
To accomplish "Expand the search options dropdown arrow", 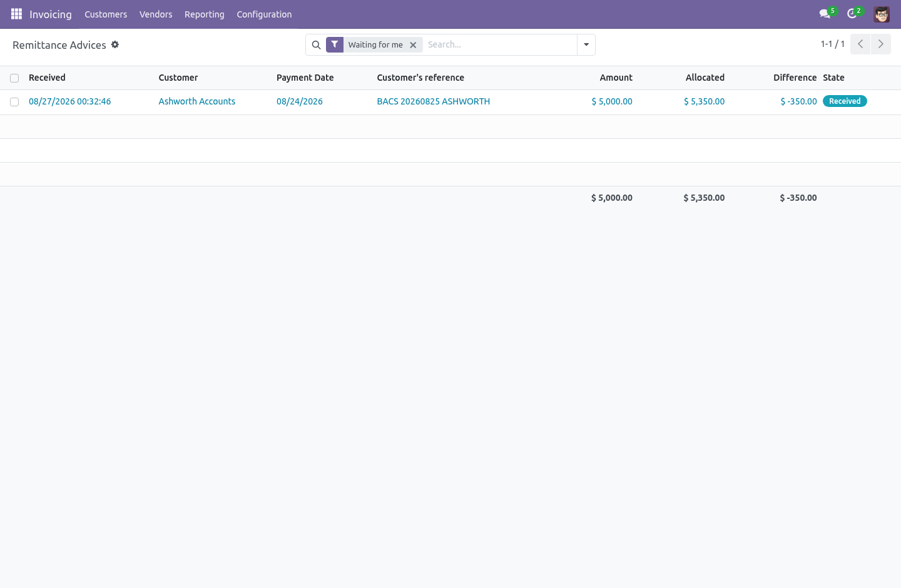I will pos(586,44).
